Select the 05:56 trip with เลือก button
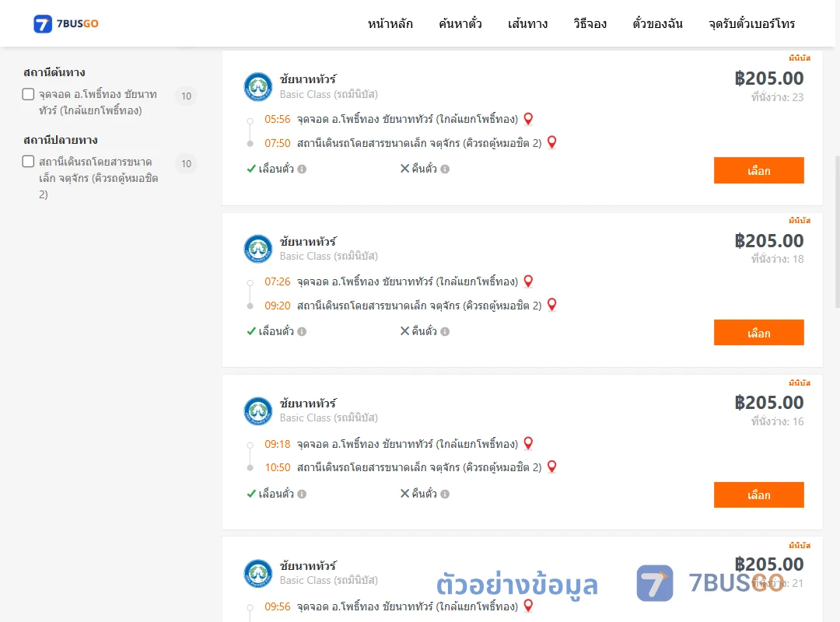This screenshot has width=840, height=622. (758, 170)
